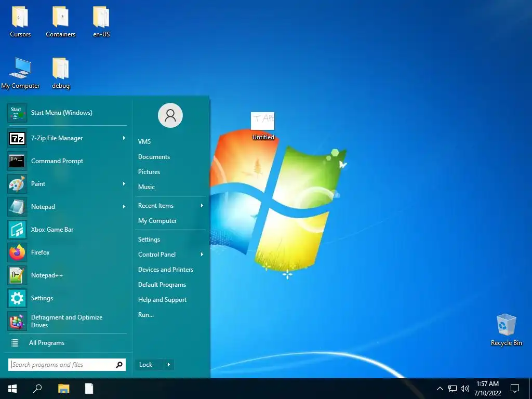Open the blank document taskbar icon

(x=89, y=389)
